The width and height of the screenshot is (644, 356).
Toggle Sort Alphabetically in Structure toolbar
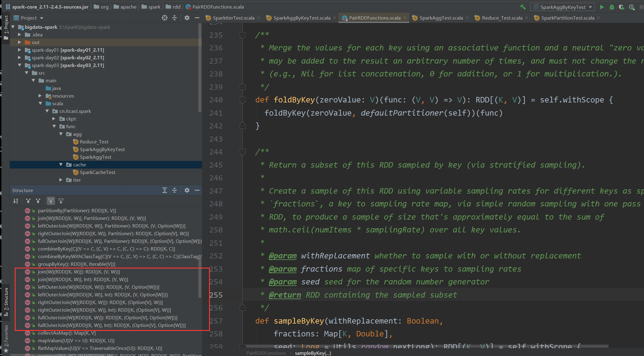point(16,201)
